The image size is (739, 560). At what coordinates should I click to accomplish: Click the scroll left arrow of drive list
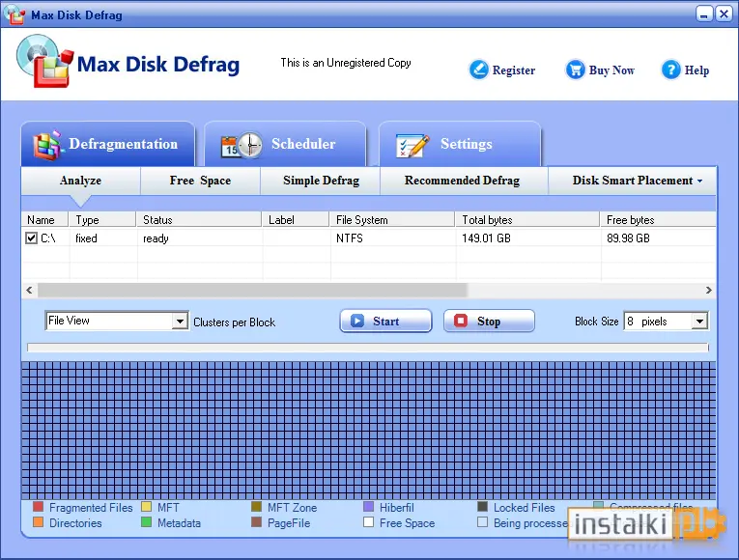(x=29, y=290)
